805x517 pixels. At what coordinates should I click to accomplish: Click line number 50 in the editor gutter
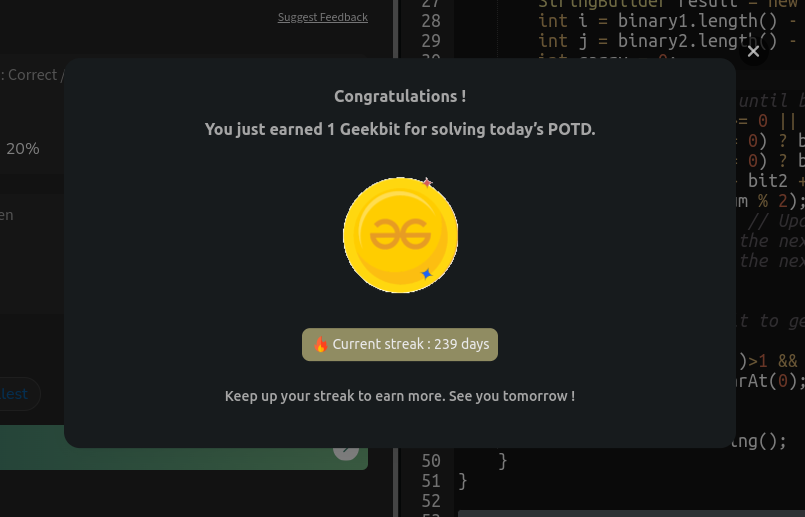[x=431, y=461]
